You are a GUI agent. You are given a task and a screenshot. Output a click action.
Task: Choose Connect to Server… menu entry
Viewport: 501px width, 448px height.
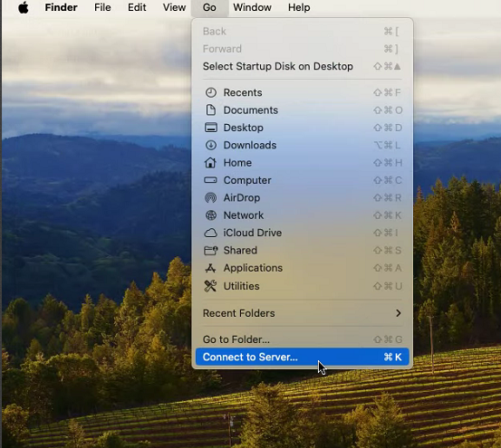(303, 357)
